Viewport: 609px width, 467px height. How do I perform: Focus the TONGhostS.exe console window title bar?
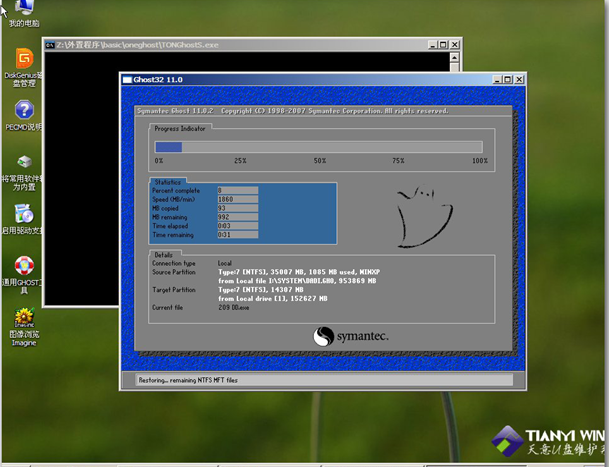(x=250, y=45)
